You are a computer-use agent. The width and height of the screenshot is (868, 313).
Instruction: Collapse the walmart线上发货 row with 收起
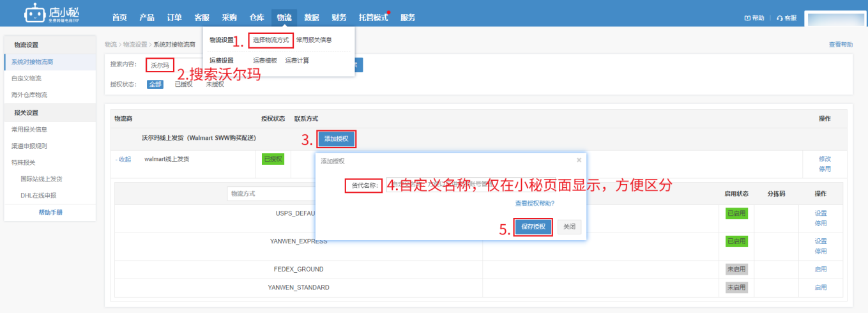click(124, 159)
